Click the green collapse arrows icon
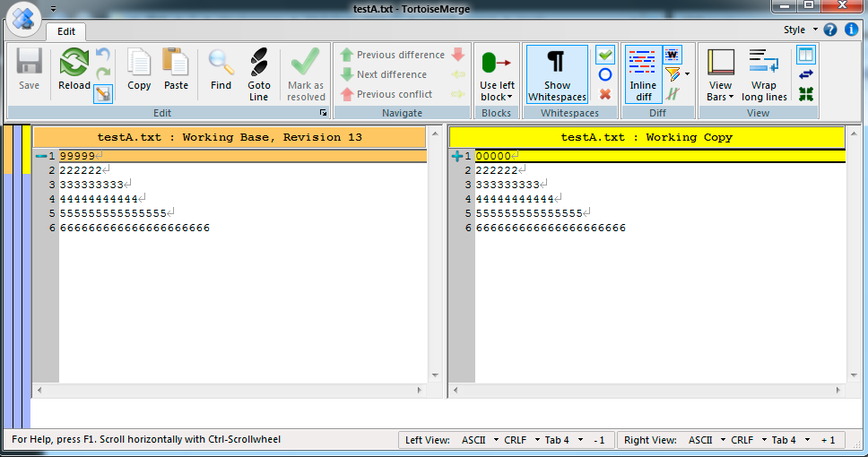868x457 pixels. (806, 94)
